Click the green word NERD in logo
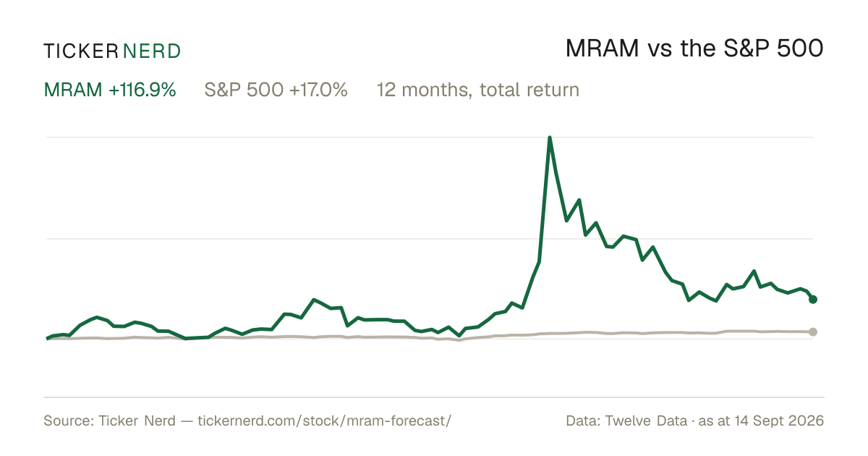Image resolution: width=868 pixels, height=456 pixels. [x=152, y=51]
